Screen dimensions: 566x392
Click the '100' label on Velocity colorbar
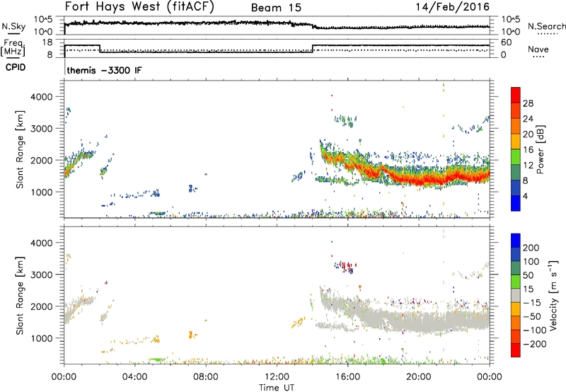point(531,261)
